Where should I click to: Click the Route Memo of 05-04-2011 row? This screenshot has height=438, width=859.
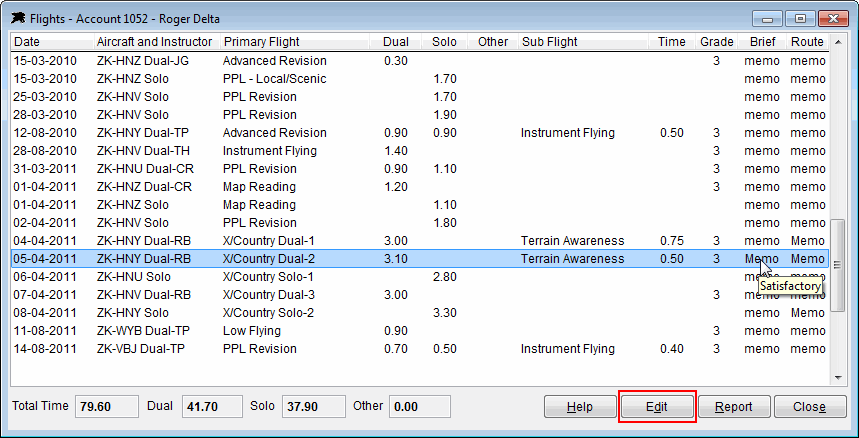coord(808,259)
